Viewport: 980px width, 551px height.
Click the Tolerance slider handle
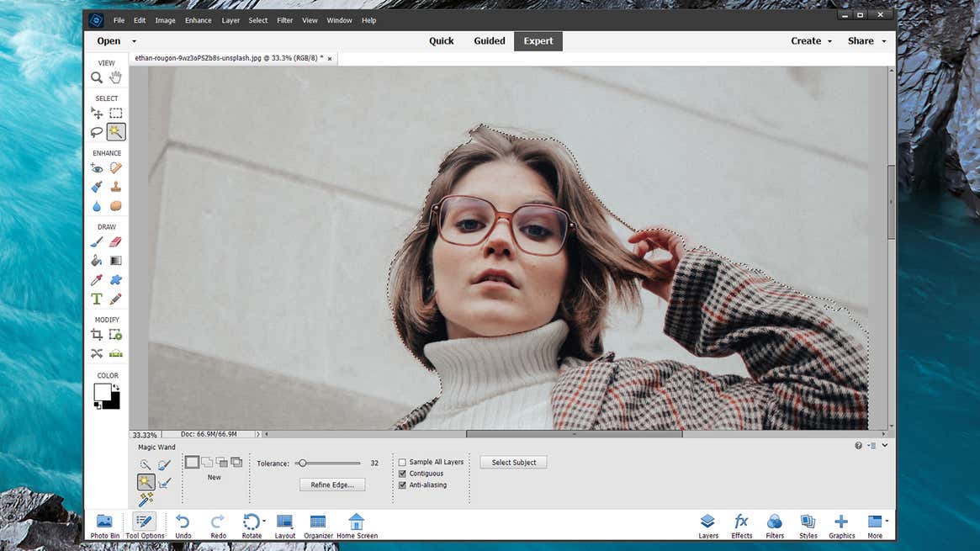click(303, 464)
